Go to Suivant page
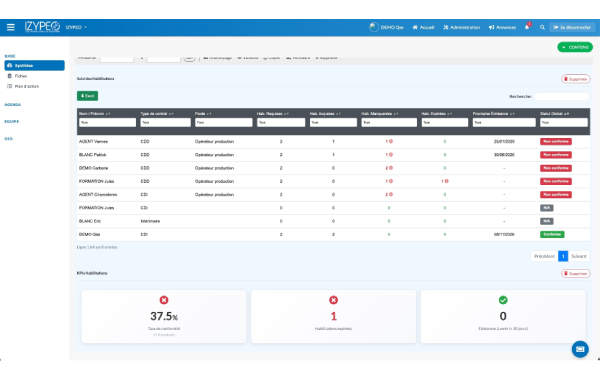 (579, 256)
